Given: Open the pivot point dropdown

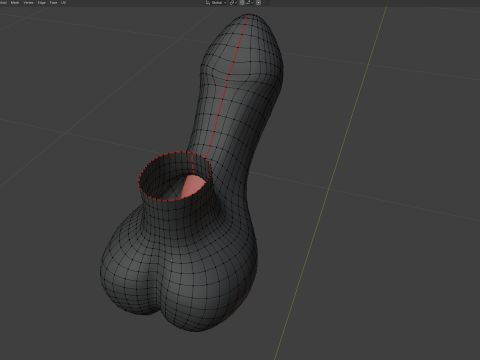Looking at the screenshot, I should point(233,2).
